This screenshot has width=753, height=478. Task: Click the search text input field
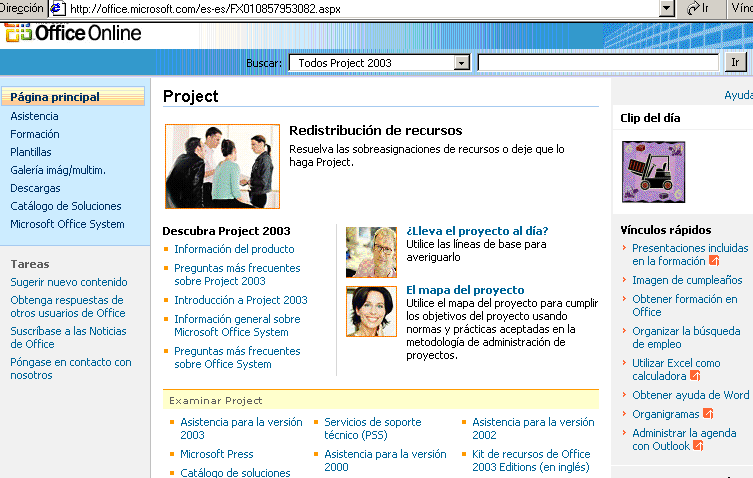(598, 63)
